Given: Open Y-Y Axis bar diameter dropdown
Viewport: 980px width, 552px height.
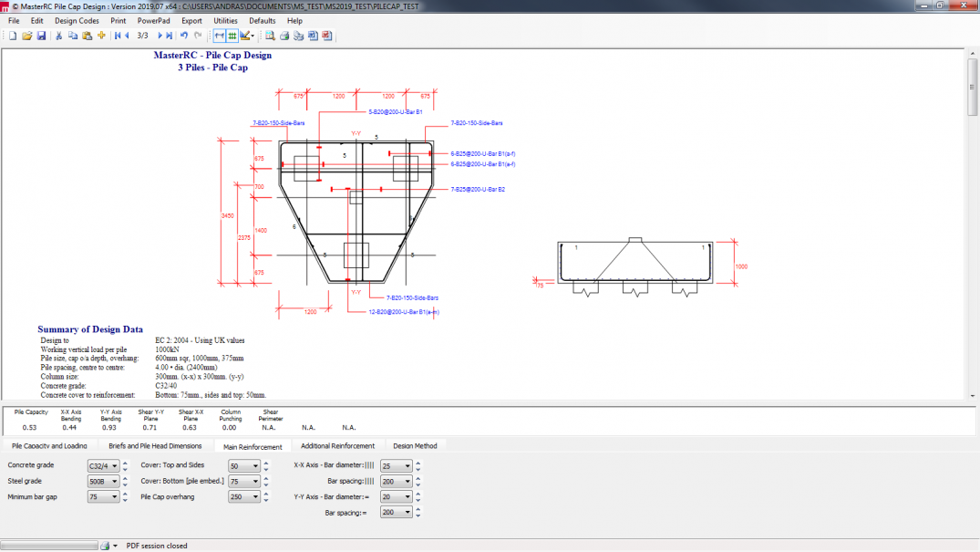Looking at the screenshot, I should [x=397, y=497].
